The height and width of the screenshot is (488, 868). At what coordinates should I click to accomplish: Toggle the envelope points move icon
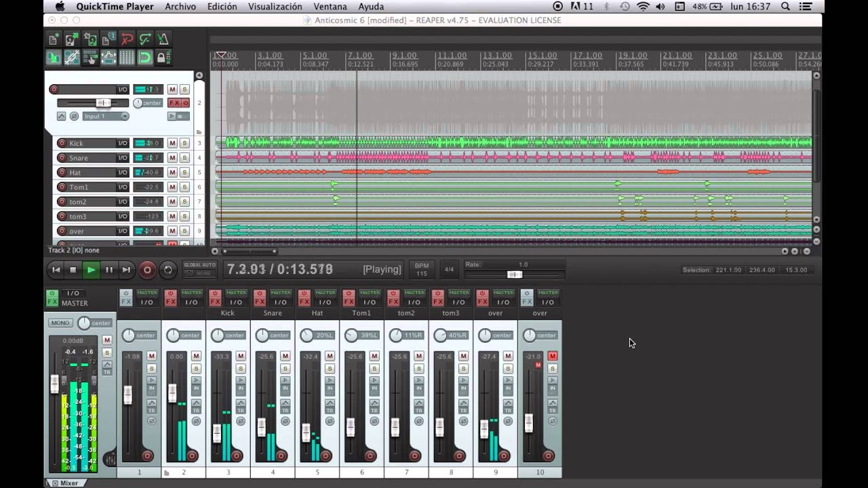(x=108, y=58)
